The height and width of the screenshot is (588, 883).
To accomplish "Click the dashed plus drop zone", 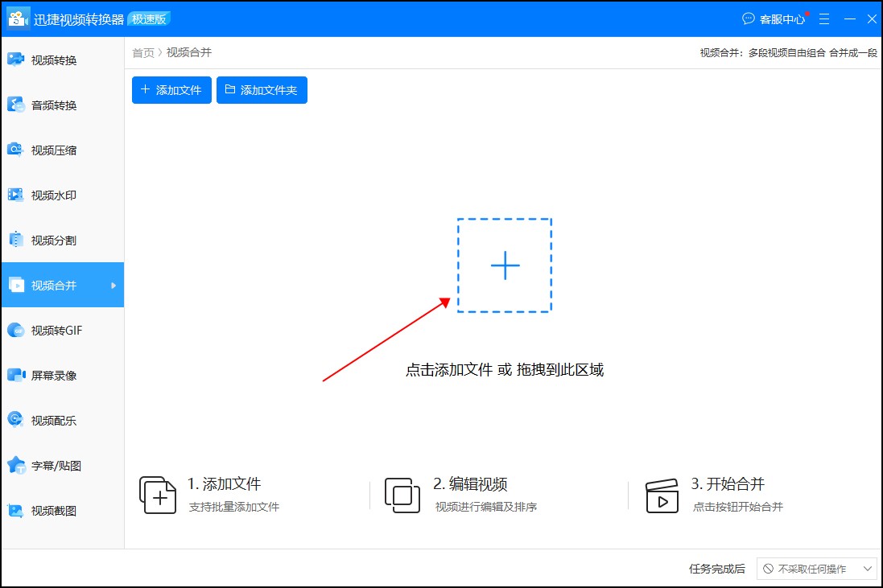I will 505,264.
